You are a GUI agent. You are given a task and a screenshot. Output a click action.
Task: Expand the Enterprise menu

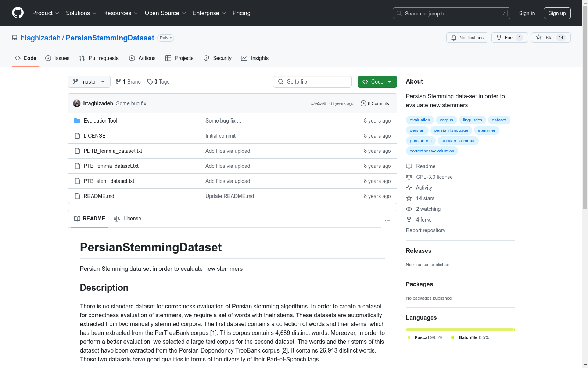click(x=209, y=13)
